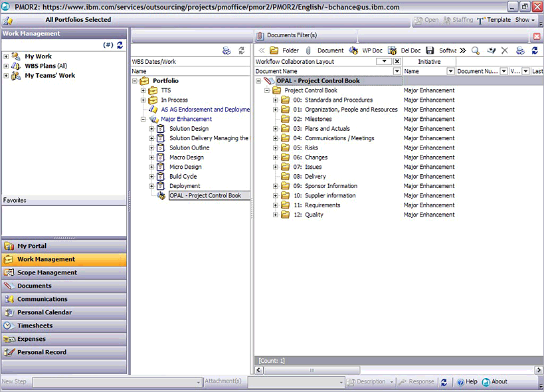The height and width of the screenshot is (392, 544).
Task: Click the Del Doc toolbar icon
Action: pyautogui.click(x=393, y=50)
